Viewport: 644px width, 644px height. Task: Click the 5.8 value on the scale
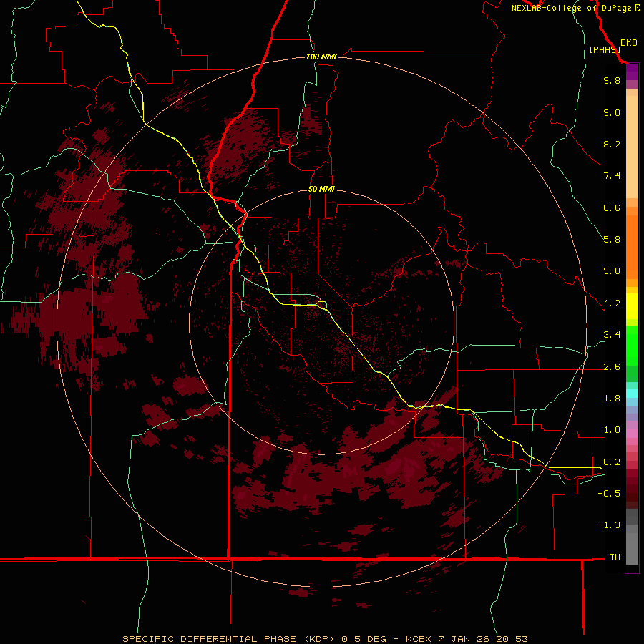tap(612, 240)
